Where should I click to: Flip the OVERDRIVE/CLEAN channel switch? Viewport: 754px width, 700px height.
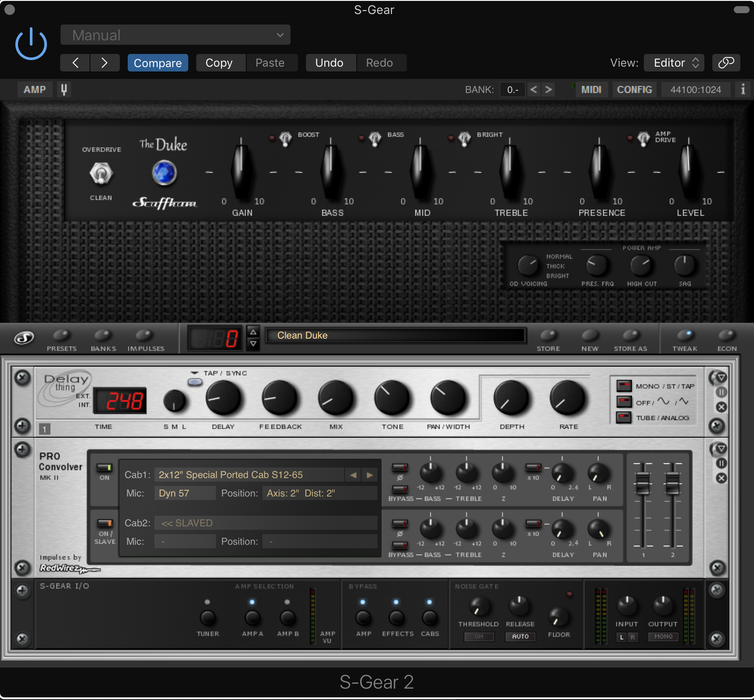pos(101,174)
